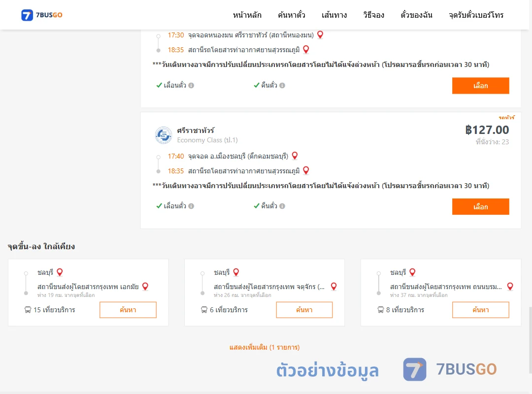
Task: Click the bus icon beside 15 เที่ยวบริการ
Action: (28, 310)
